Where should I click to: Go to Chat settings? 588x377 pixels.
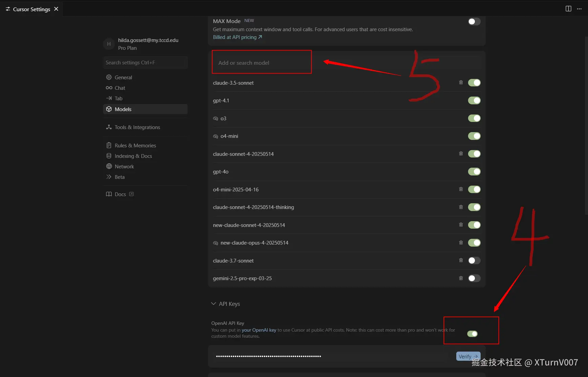tap(145, 88)
